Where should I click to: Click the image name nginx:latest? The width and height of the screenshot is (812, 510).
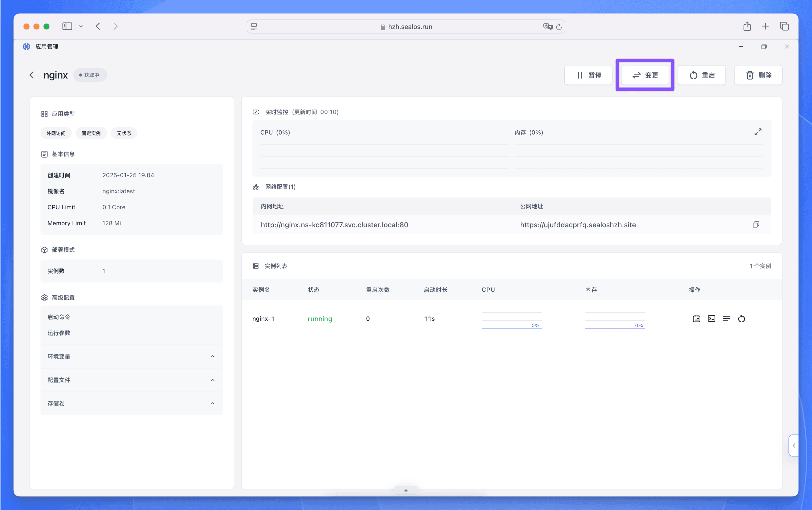point(119,191)
